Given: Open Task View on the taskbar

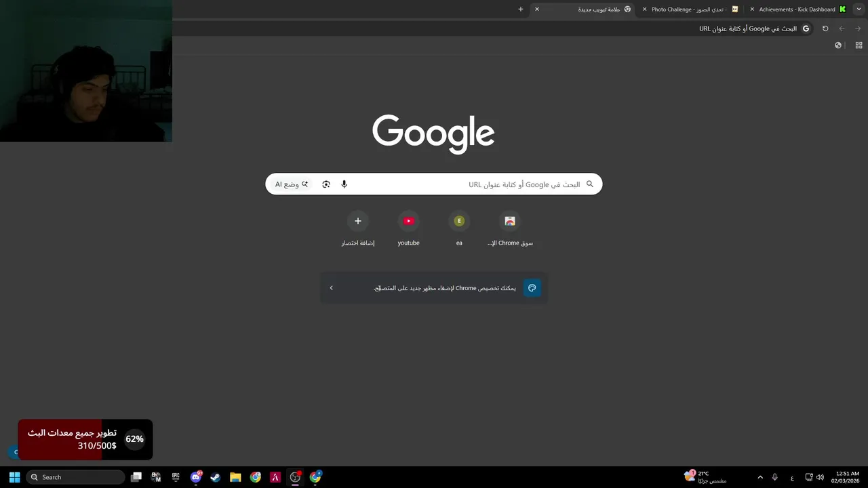Looking at the screenshot, I should click(136, 477).
